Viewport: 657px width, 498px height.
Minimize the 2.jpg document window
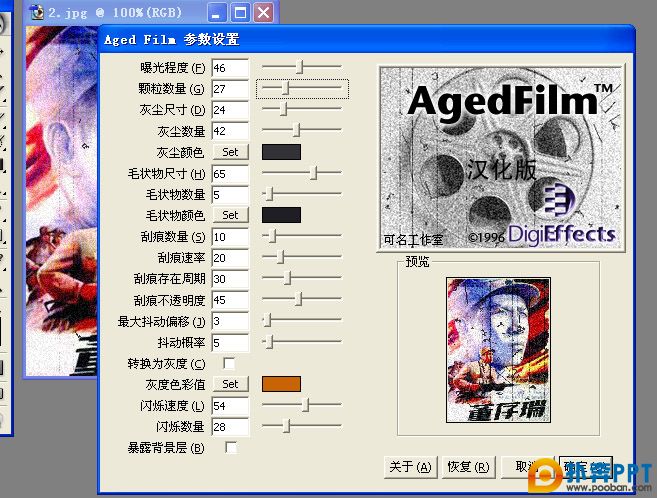[217, 13]
